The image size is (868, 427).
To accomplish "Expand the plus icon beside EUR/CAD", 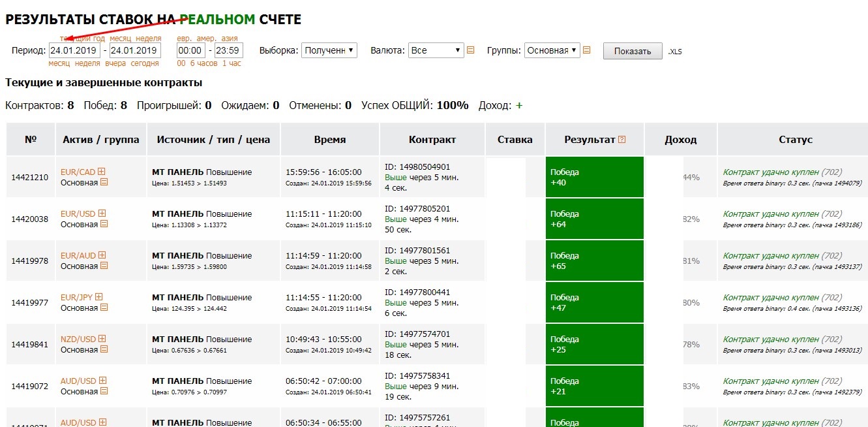I will point(102,172).
